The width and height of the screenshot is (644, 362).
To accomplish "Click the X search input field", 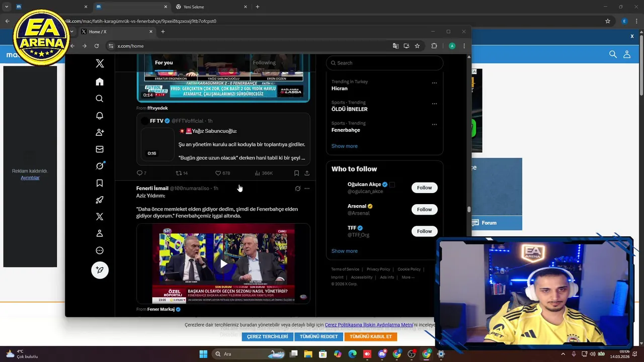I will tap(384, 63).
